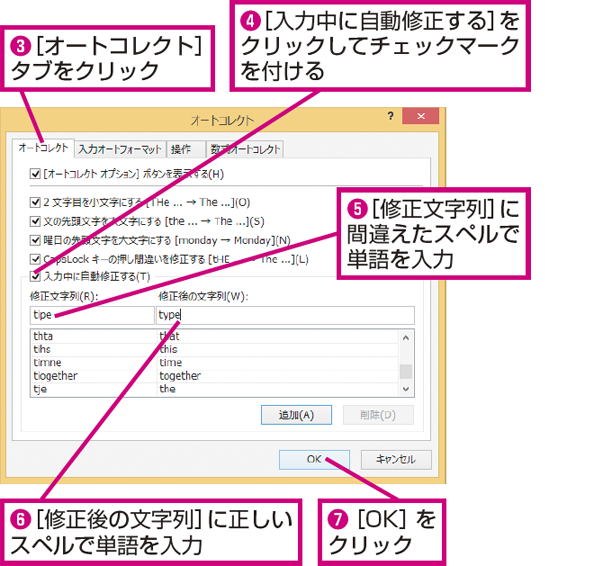Screen dimensions: 600x566
Task: Toggle CapsLock キーの押し間違いを修正する checkbox
Action: point(37,258)
